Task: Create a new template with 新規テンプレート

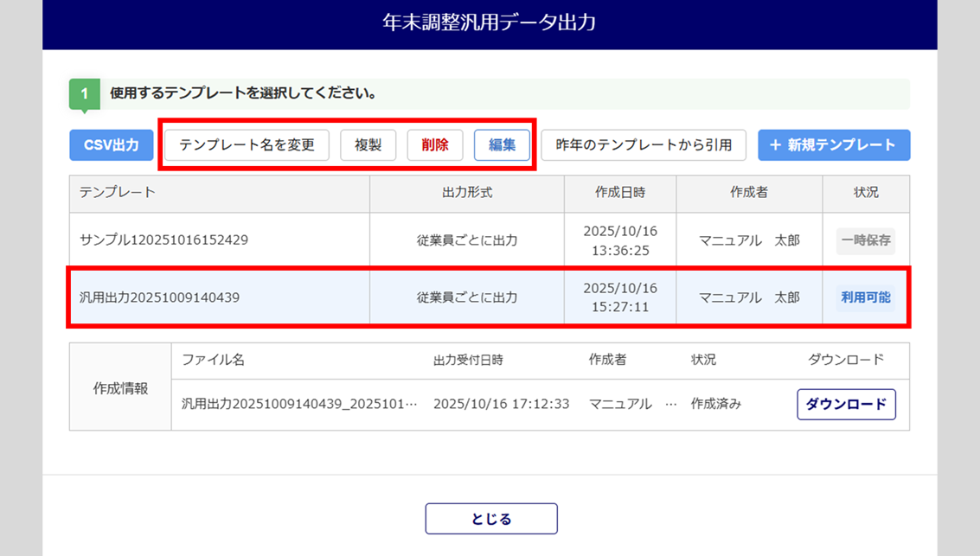Action: point(834,145)
